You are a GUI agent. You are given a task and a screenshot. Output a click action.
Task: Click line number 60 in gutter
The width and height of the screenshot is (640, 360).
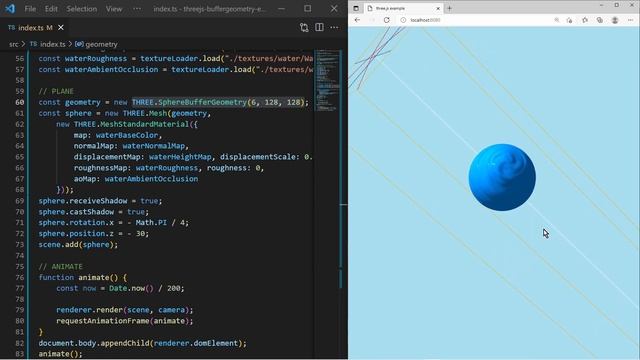[x=19, y=102]
